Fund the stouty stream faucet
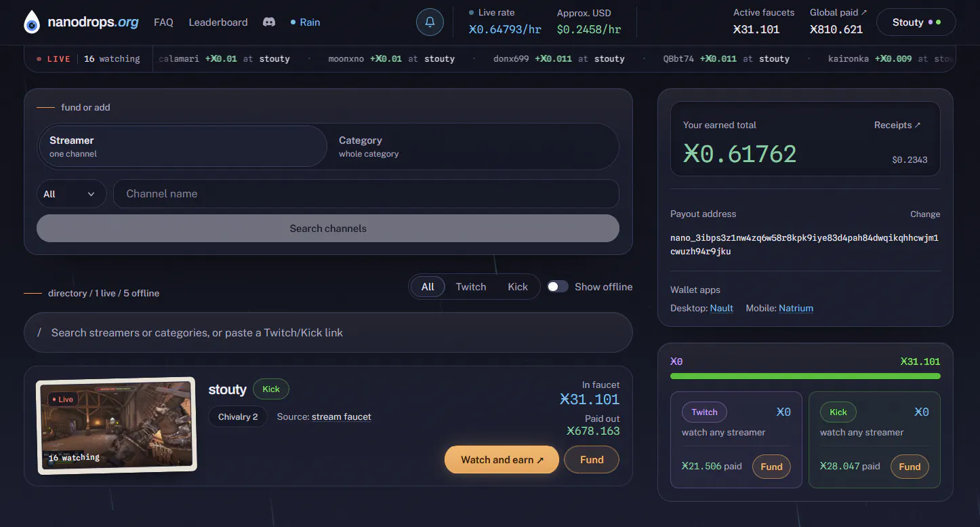The width and height of the screenshot is (980, 527). [x=592, y=460]
